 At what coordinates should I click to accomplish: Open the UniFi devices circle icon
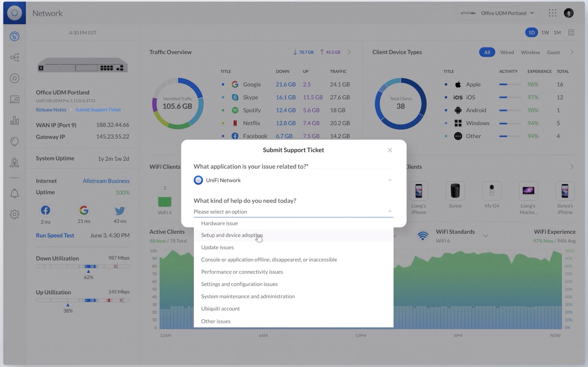pos(14,78)
